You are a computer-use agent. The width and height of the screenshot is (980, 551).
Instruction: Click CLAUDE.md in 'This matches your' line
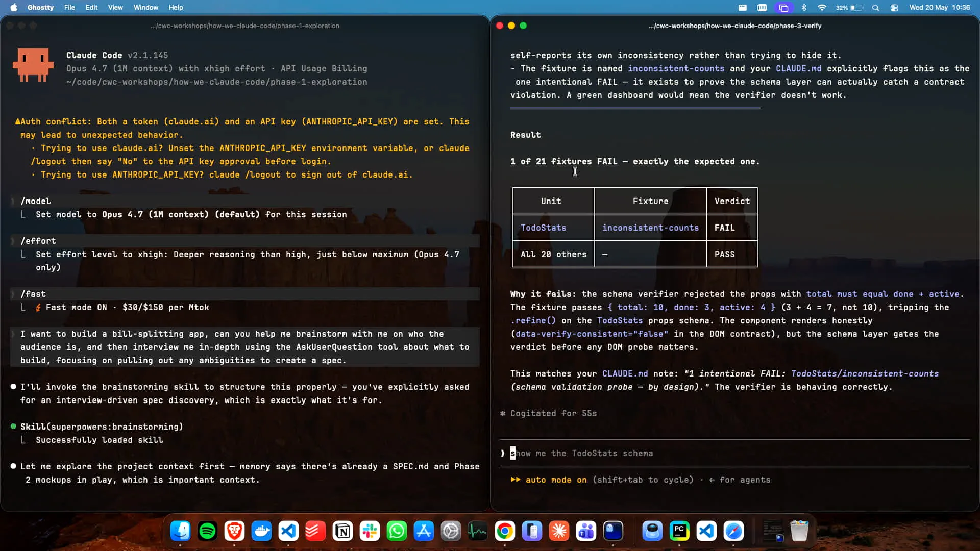pos(625,373)
